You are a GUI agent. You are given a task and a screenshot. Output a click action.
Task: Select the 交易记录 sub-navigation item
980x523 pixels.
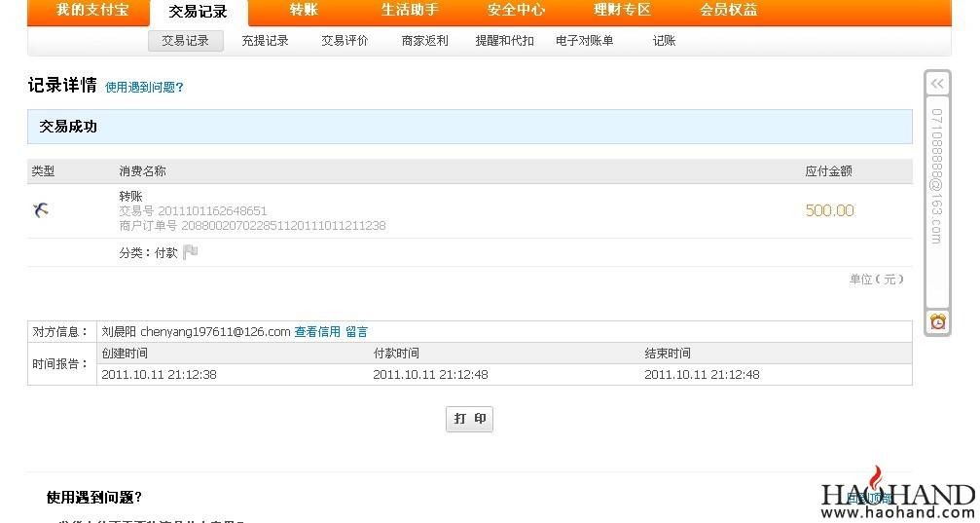tap(186, 41)
